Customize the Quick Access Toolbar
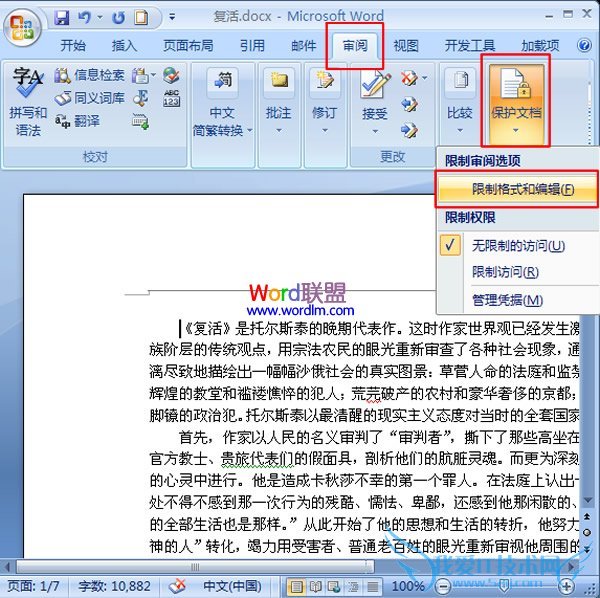Screen dimensions: 600x598 pos(172,17)
